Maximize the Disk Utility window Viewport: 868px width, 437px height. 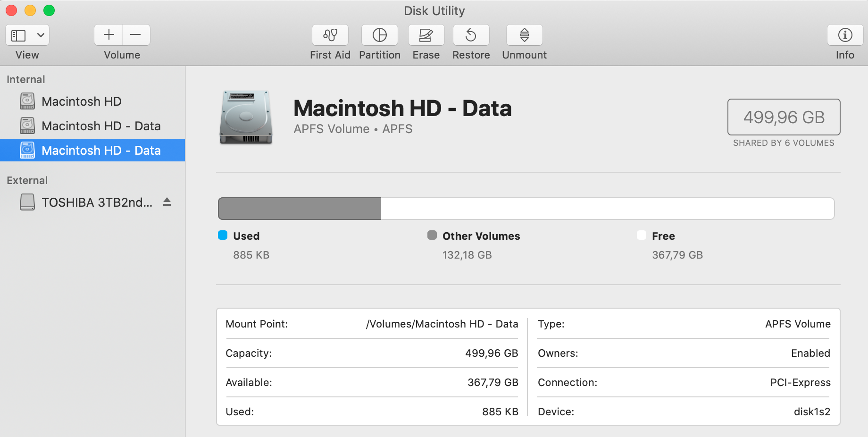click(x=49, y=10)
